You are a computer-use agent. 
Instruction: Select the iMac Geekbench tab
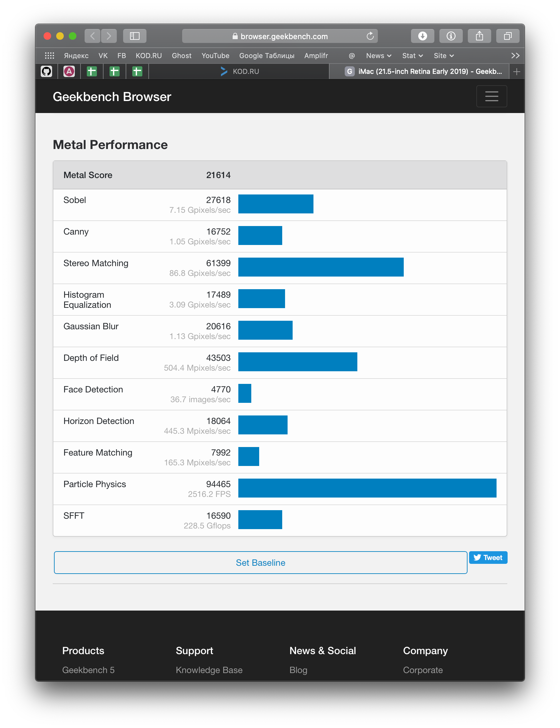coord(423,71)
